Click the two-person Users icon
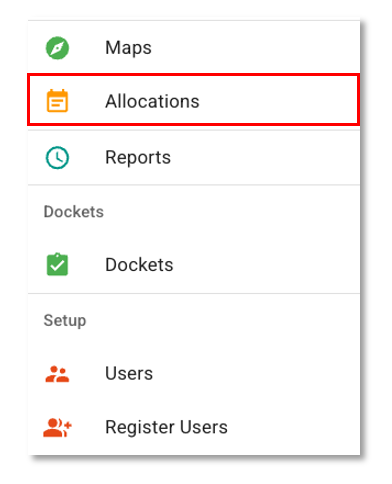Viewport: 392px width, 484px height. (x=57, y=374)
